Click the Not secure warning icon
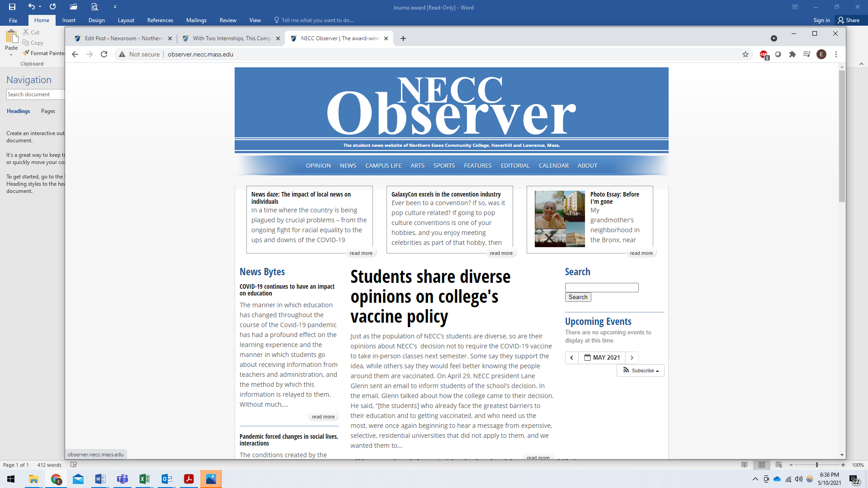The width and height of the screenshot is (868, 488). pos(122,54)
